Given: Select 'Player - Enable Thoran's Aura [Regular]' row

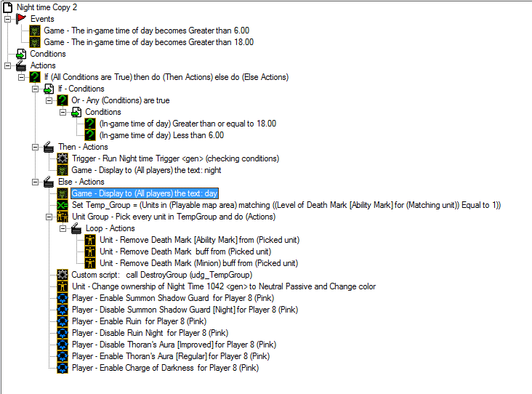Looking at the screenshot, I should [x=171, y=356].
